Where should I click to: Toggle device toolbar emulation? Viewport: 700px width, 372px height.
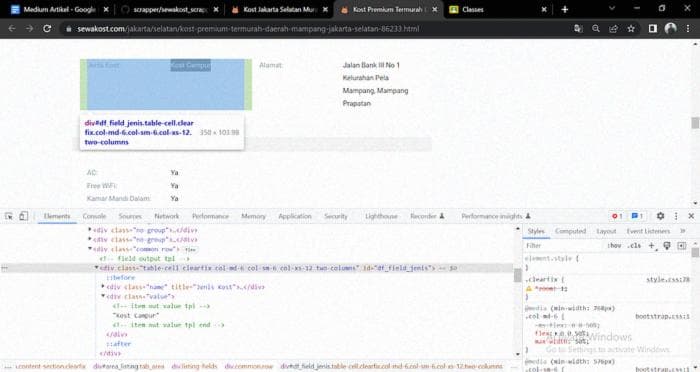point(23,216)
